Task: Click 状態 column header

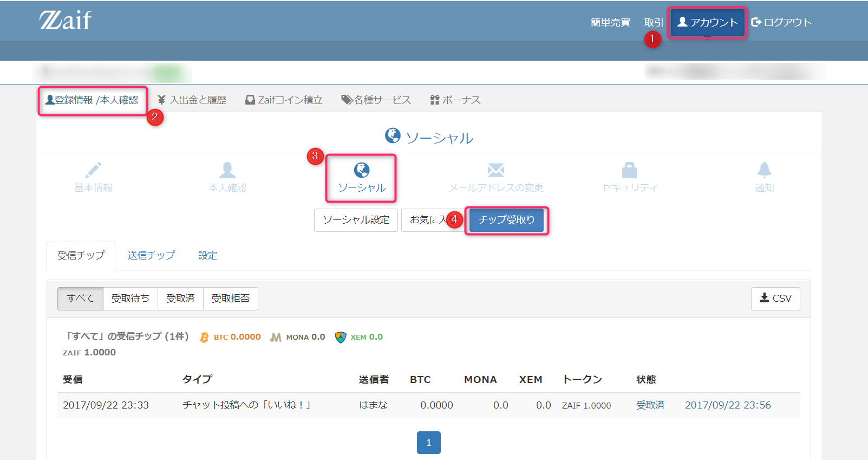Action: pyautogui.click(x=646, y=380)
